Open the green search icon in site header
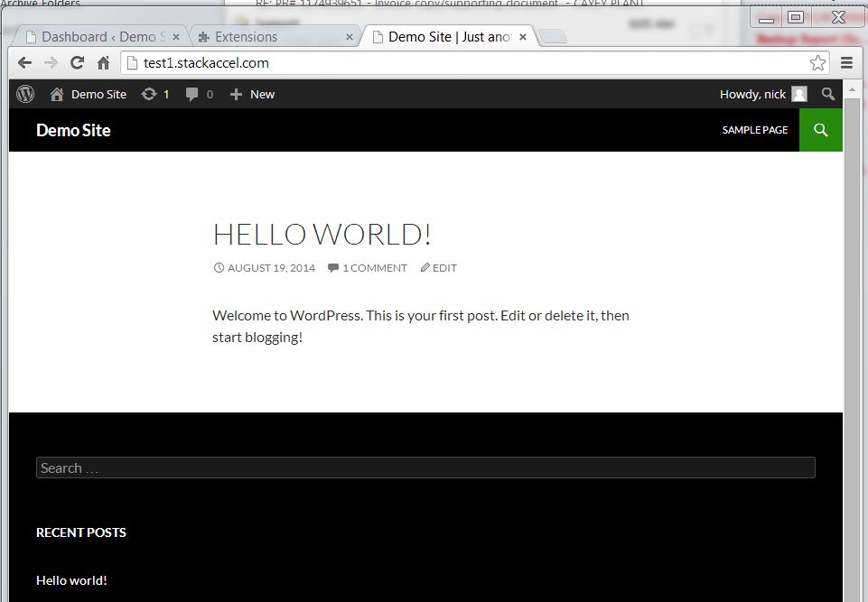This screenshot has width=868, height=602. coord(819,129)
